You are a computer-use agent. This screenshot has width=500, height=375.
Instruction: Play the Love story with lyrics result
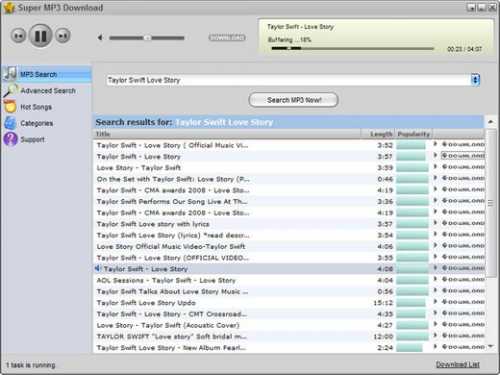tap(435, 223)
